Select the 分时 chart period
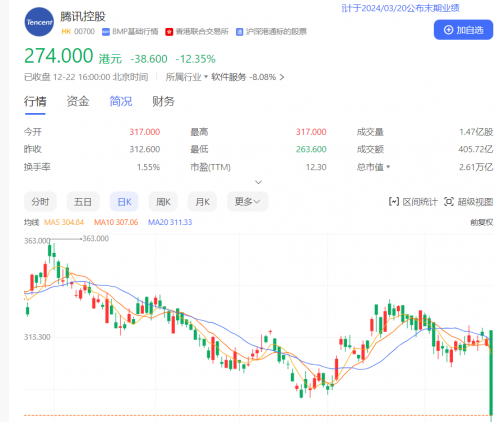The width and height of the screenshot is (500, 422). [x=40, y=202]
